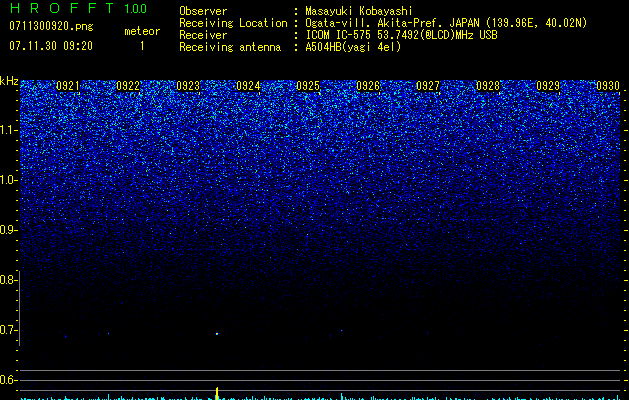Viewport: 629px width, 400px height.
Task: Click the A504HB(yagi 4el) antenna text
Action: coord(353,47)
